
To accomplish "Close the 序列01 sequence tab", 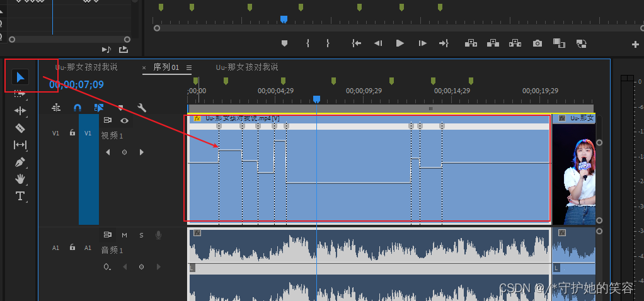I will click(144, 67).
